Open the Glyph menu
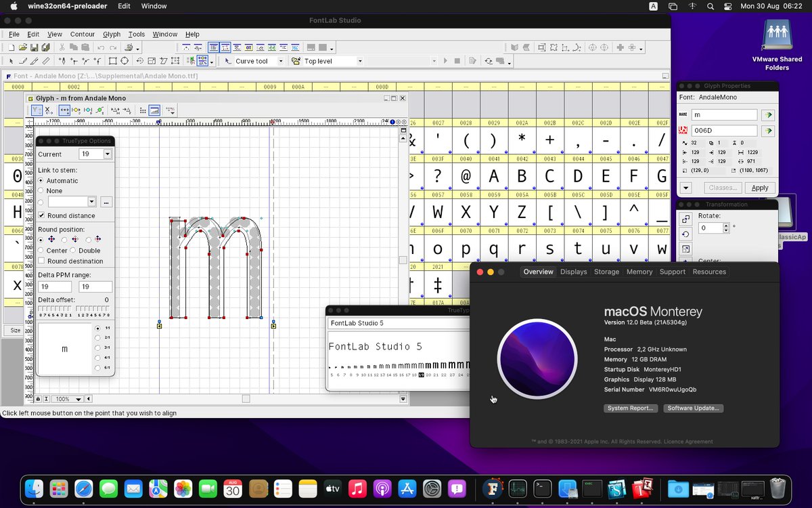 (112, 34)
